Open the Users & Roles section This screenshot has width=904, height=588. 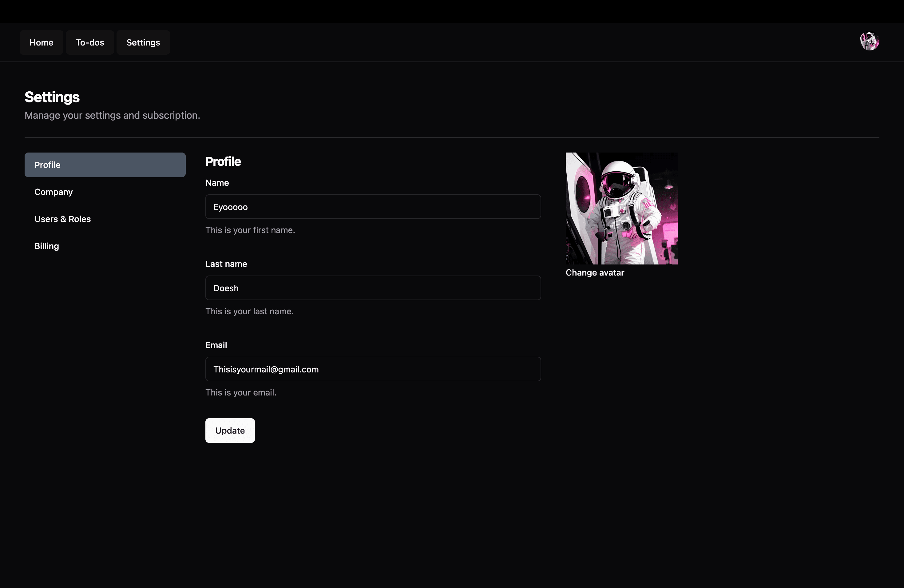63,219
